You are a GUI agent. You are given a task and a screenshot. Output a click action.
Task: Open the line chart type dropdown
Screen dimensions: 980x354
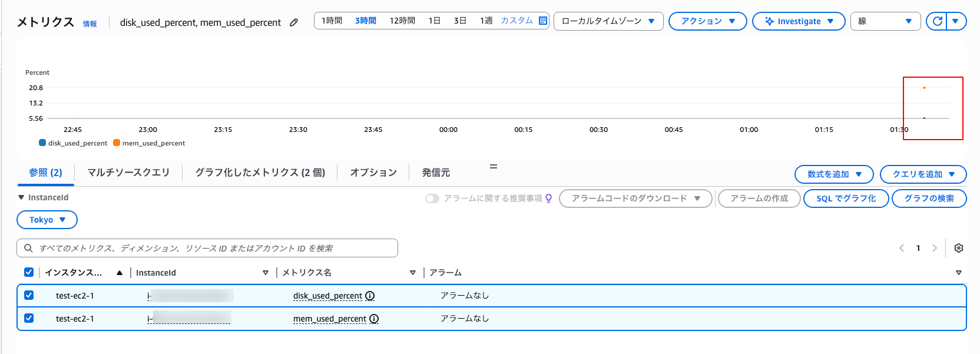[x=886, y=21]
